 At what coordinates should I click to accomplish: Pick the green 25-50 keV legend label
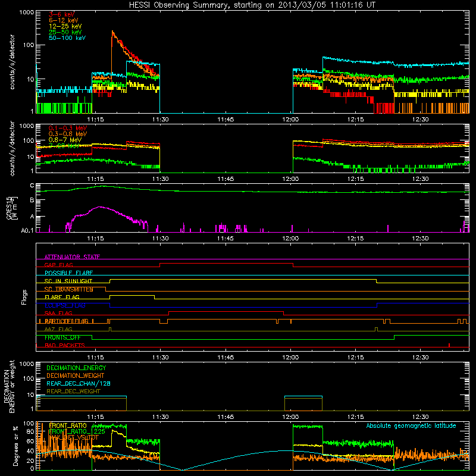65,32
